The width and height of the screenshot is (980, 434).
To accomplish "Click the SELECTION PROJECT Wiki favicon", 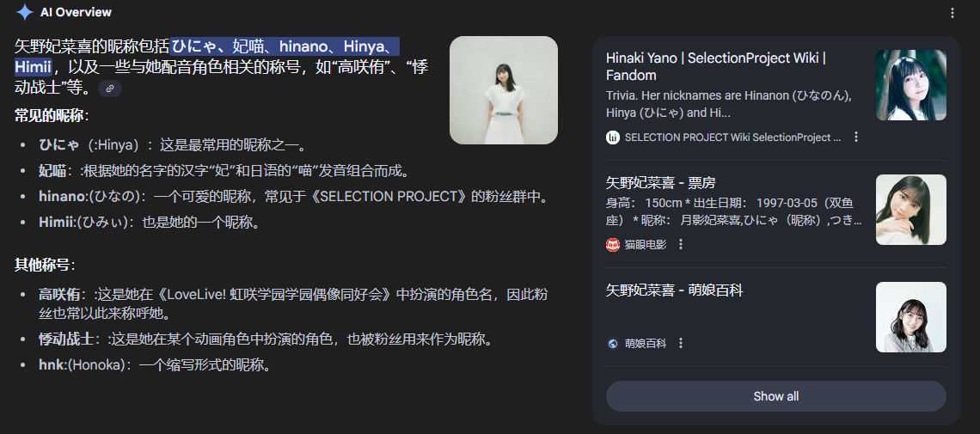I will pos(612,137).
